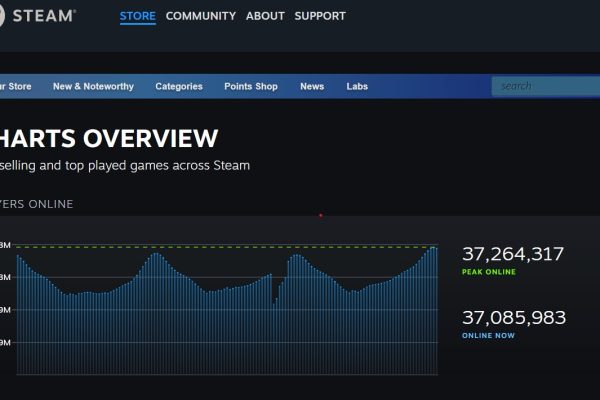Image resolution: width=600 pixels, height=400 pixels.
Task: Select the Your Store tab
Action: (x=16, y=87)
